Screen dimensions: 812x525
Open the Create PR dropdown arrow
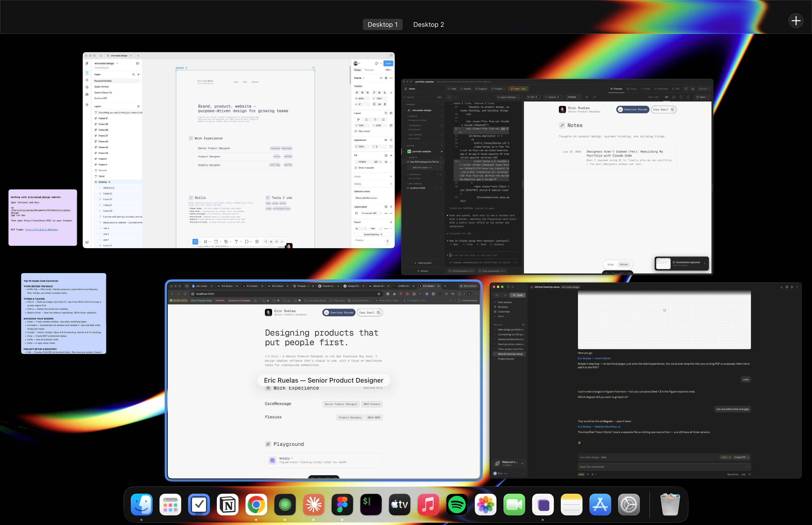point(748,458)
